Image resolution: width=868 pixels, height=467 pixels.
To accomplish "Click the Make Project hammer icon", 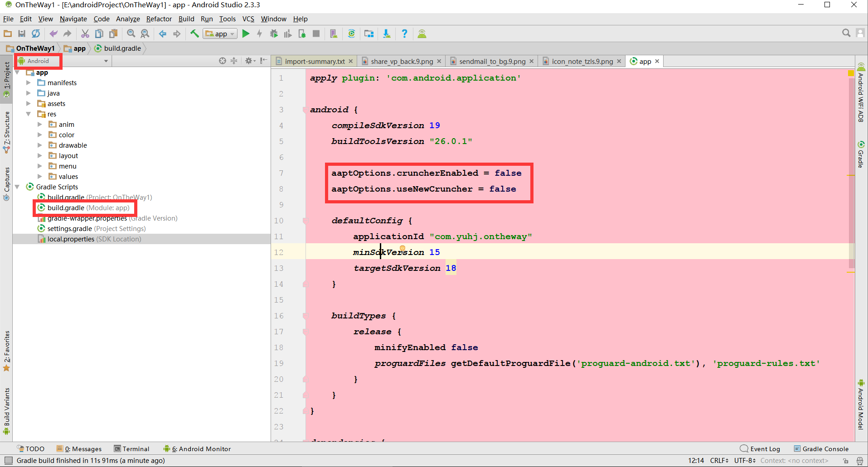I will point(194,34).
